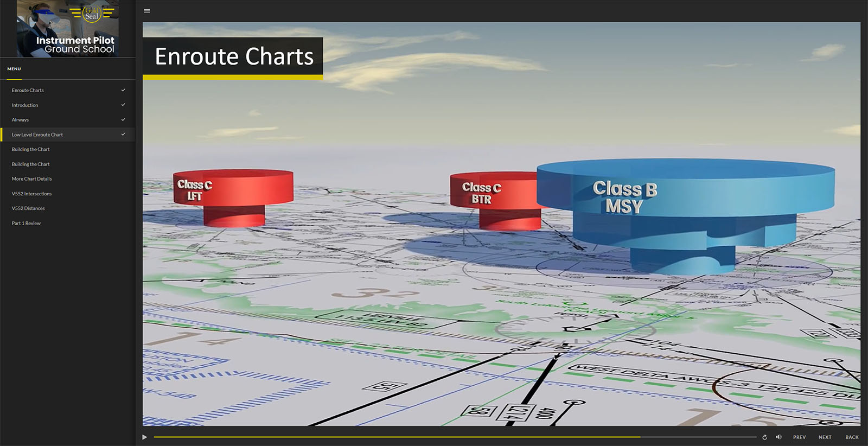Click the hamburger menu toggle icon
This screenshot has height=446, width=868.
(x=147, y=11)
